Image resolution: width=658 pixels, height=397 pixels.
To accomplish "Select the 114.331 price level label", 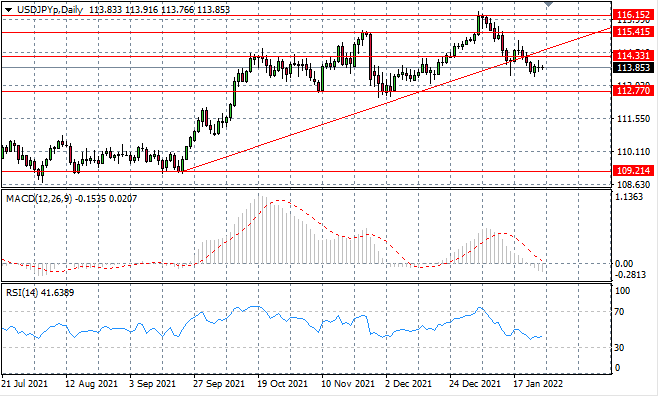I will 633,55.
